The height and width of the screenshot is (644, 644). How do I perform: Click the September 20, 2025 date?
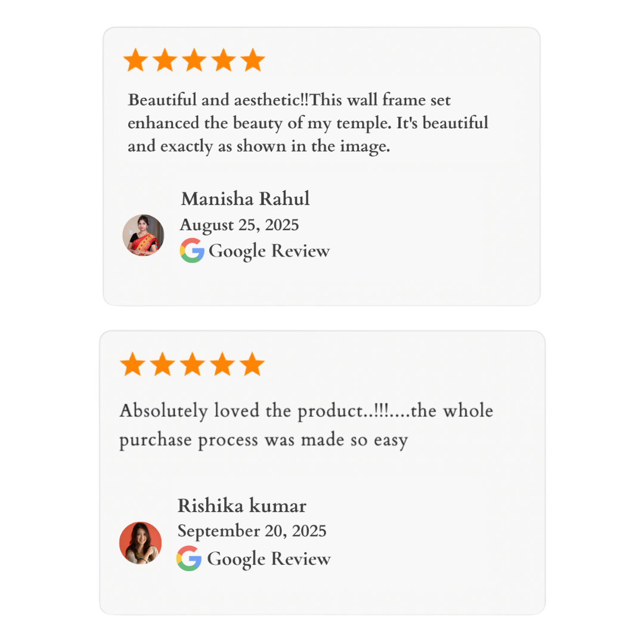click(252, 531)
